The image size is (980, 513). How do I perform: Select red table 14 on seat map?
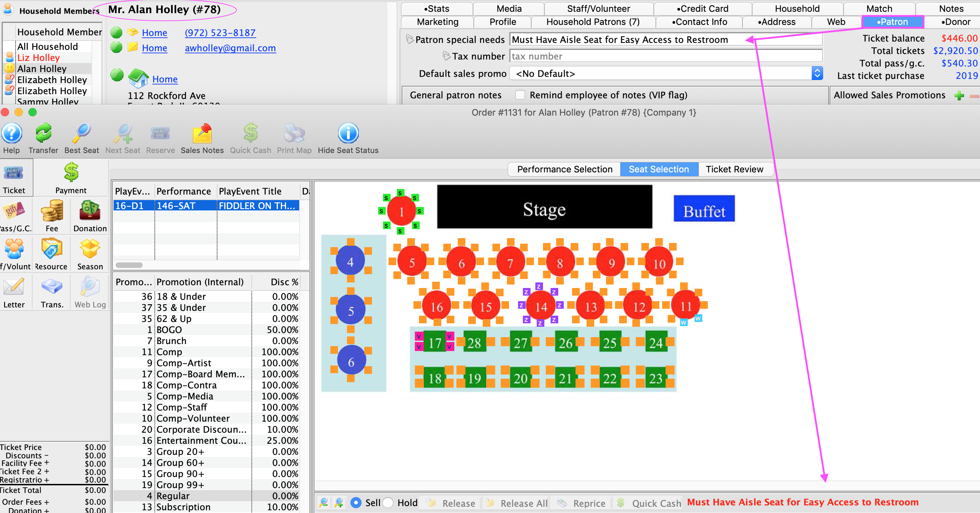pyautogui.click(x=540, y=306)
